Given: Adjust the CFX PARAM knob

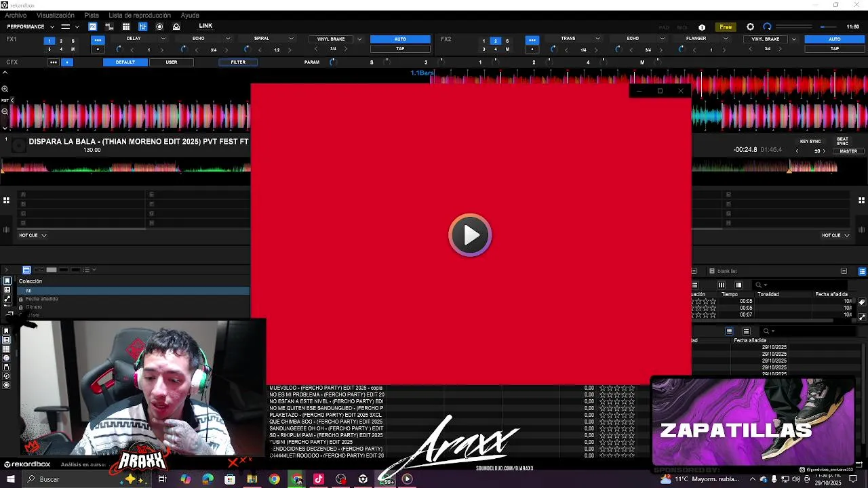Looking at the screenshot, I should pyautogui.click(x=332, y=62).
